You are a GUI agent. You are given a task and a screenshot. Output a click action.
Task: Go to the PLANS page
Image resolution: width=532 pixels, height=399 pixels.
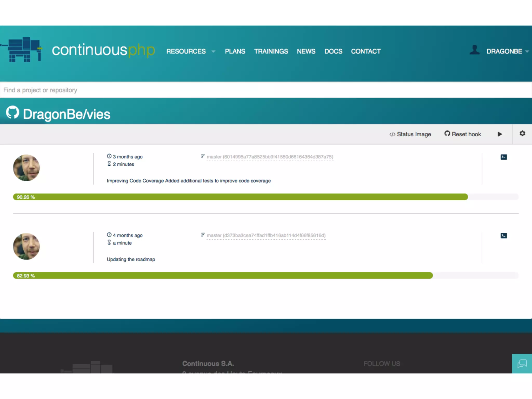(x=235, y=51)
